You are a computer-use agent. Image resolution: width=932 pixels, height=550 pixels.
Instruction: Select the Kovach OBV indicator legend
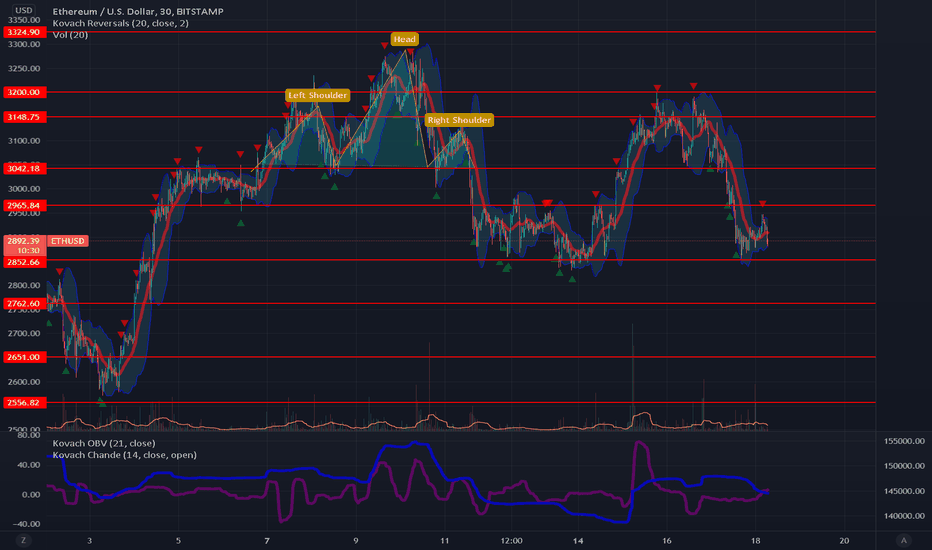(104, 444)
